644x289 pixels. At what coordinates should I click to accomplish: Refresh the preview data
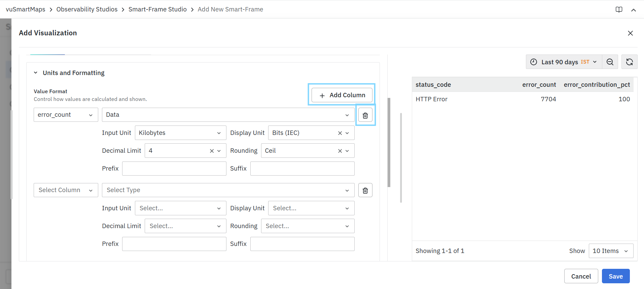(x=629, y=62)
